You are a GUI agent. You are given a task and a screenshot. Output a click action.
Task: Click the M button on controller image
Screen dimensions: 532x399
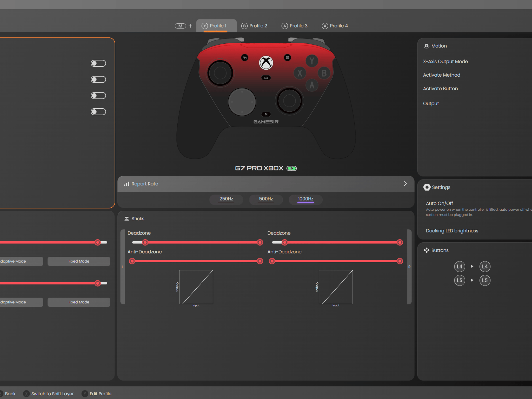pos(266,114)
